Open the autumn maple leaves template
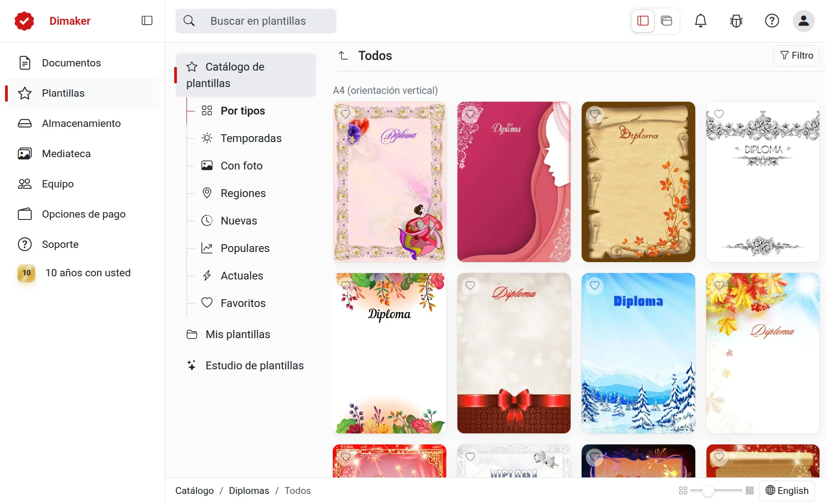 763,353
